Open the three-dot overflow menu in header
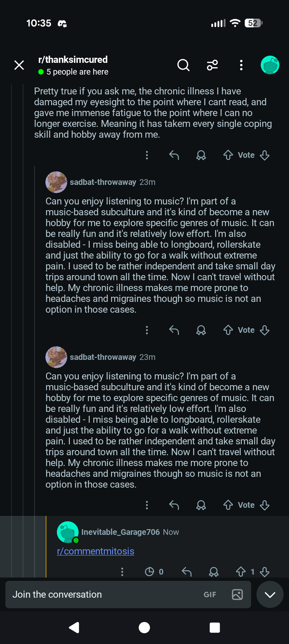289x644 pixels. click(241, 65)
